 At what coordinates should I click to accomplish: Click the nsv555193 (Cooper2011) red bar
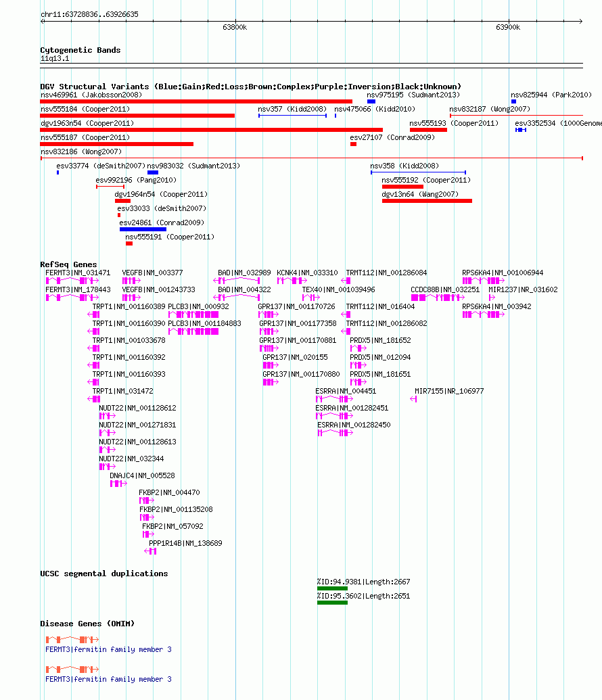pos(428,130)
